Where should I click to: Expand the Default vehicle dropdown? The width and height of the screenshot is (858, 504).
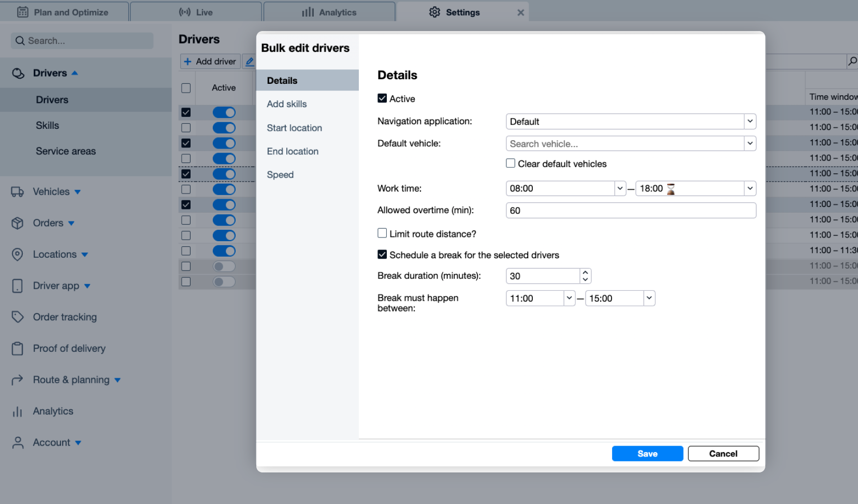pos(749,144)
